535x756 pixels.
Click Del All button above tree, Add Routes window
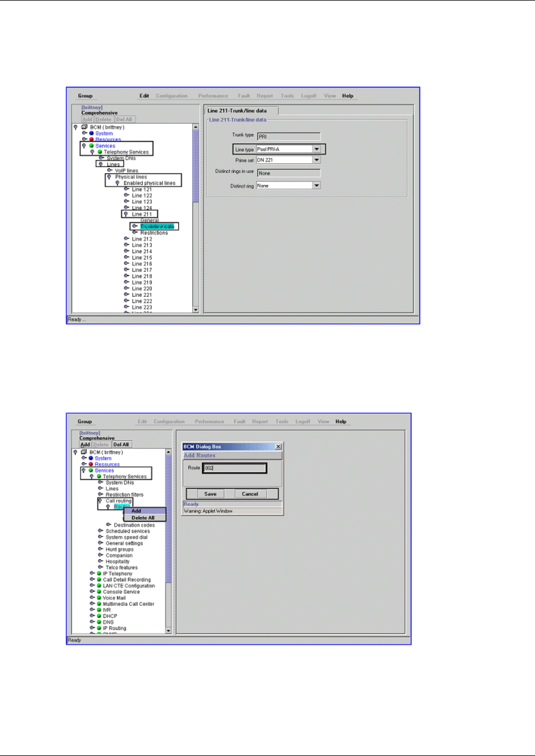[x=121, y=444]
